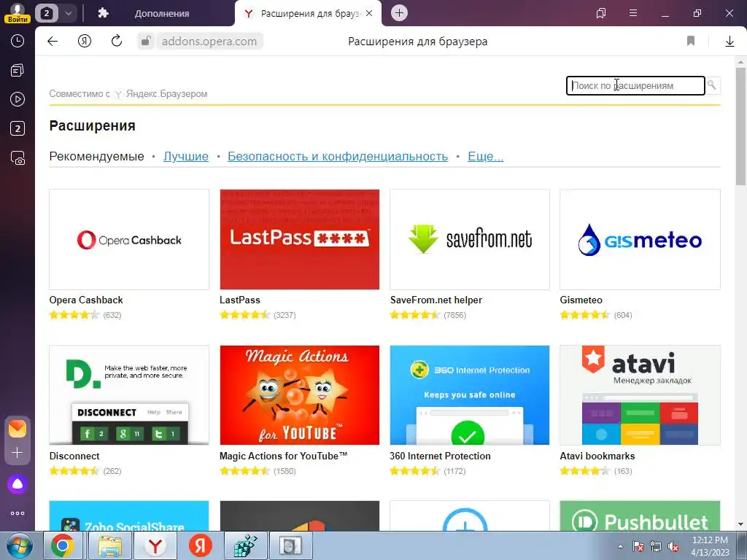Image resolution: width=747 pixels, height=560 pixels.
Task: Click the Opera Cashback title text
Action: [x=86, y=300]
